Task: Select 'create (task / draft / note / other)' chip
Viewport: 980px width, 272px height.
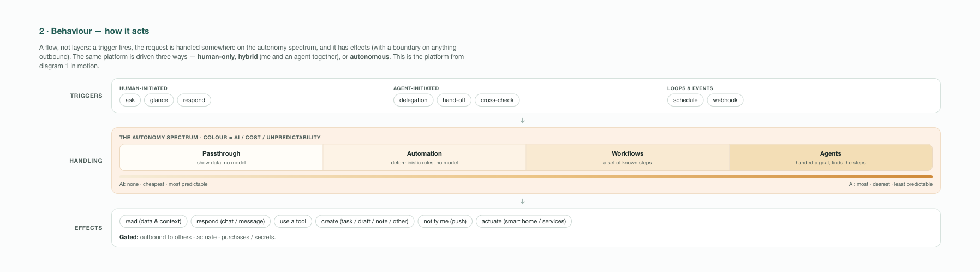Action: pos(364,221)
